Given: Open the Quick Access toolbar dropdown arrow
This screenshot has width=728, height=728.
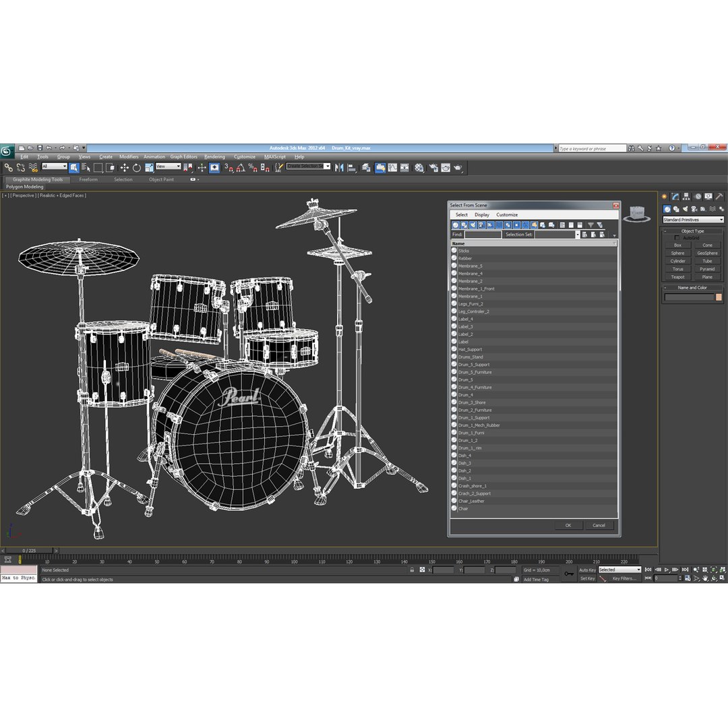Looking at the screenshot, I should tap(84, 148).
